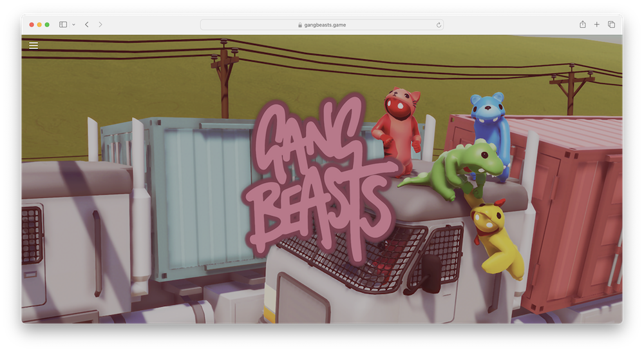Click the gangbeasts.game address bar
644x352 pixels.
coord(321,24)
